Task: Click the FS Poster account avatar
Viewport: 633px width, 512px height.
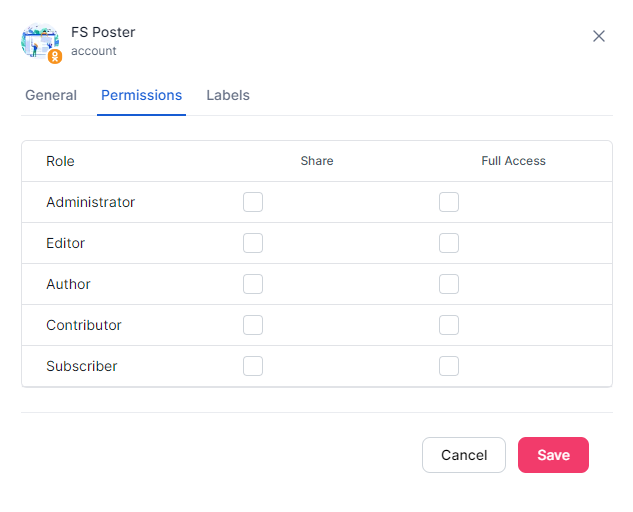Action: pyautogui.click(x=40, y=41)
